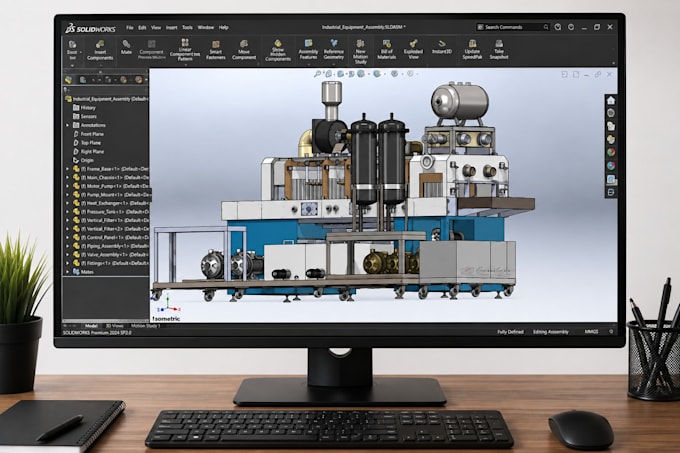The width and height of the screenshot is (680, 453).
Task: Select Fittings<1> in the tree
Action: [111, 263]
